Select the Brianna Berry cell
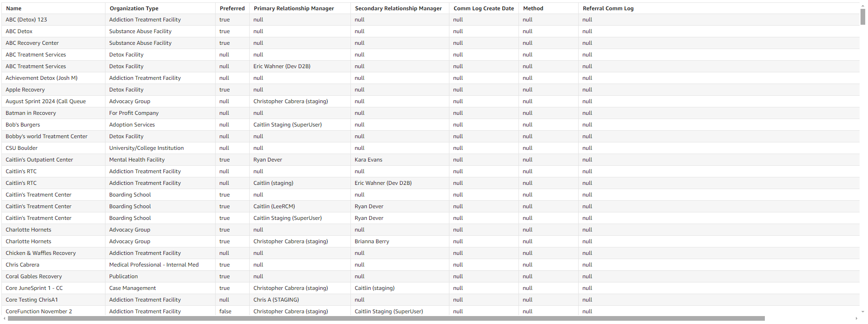 click(371, 241)
